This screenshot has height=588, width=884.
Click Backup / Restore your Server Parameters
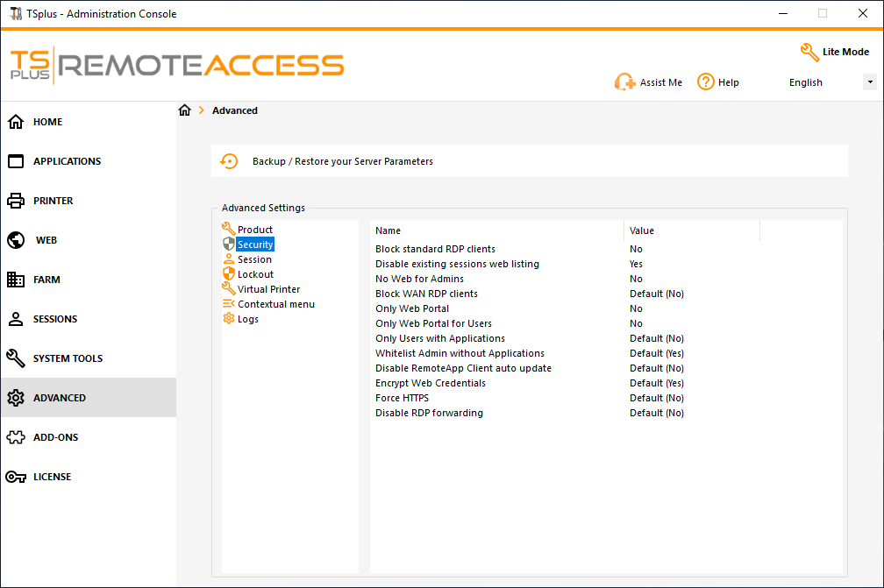coord(342,161)
